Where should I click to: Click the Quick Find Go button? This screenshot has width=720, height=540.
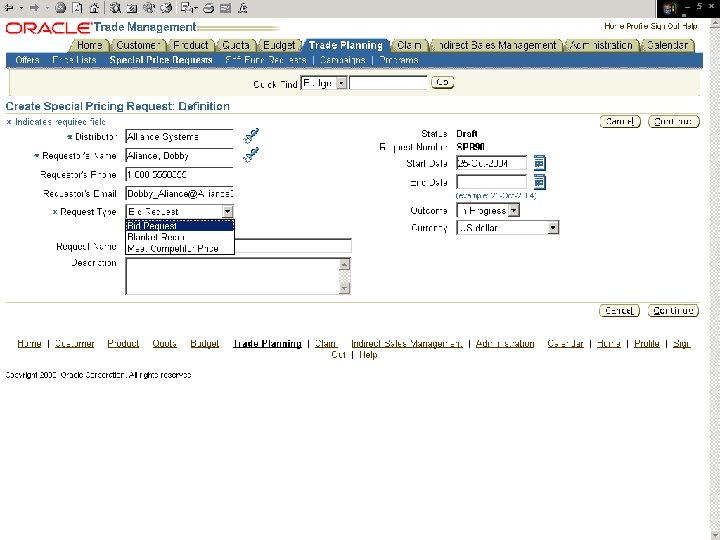tap(442, 83)
